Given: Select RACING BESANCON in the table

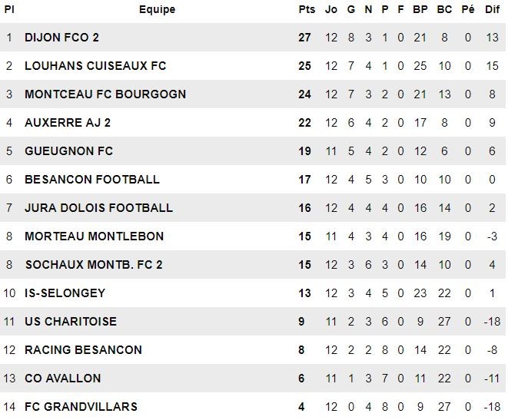Looking at the screenshot, I should click(83, 350).
